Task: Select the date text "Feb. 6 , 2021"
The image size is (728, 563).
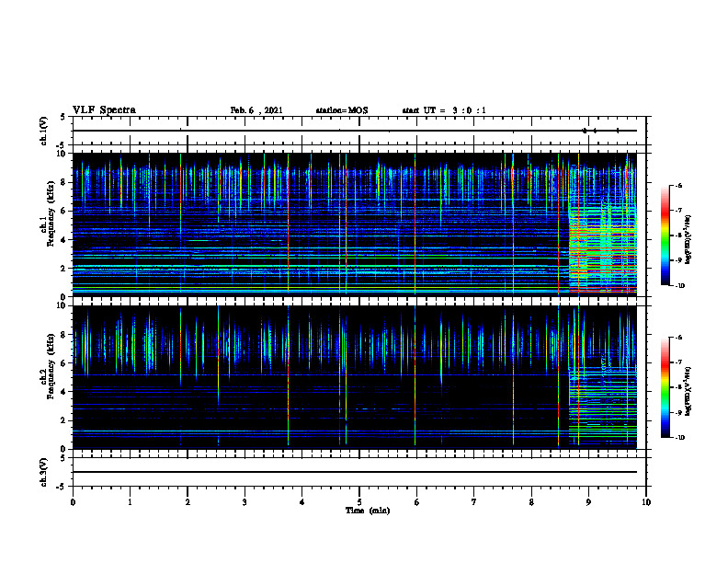Action: click(256, 110)
